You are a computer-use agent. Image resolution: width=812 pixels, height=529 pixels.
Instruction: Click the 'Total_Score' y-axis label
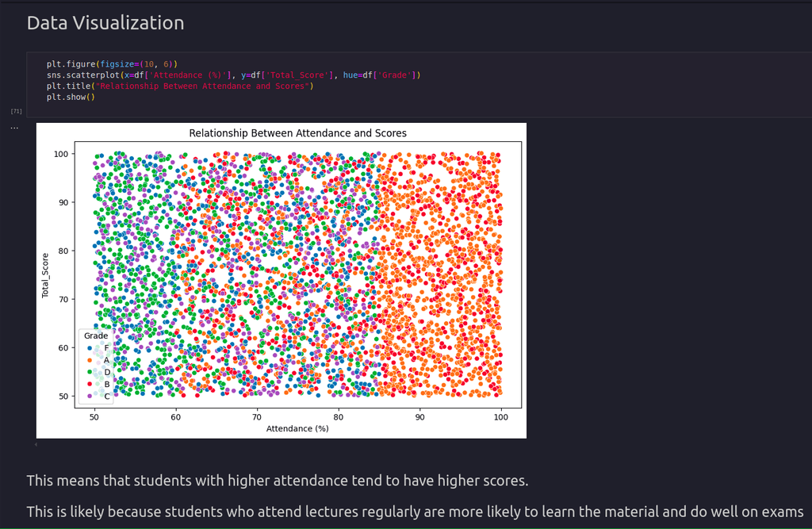[45, 275]
